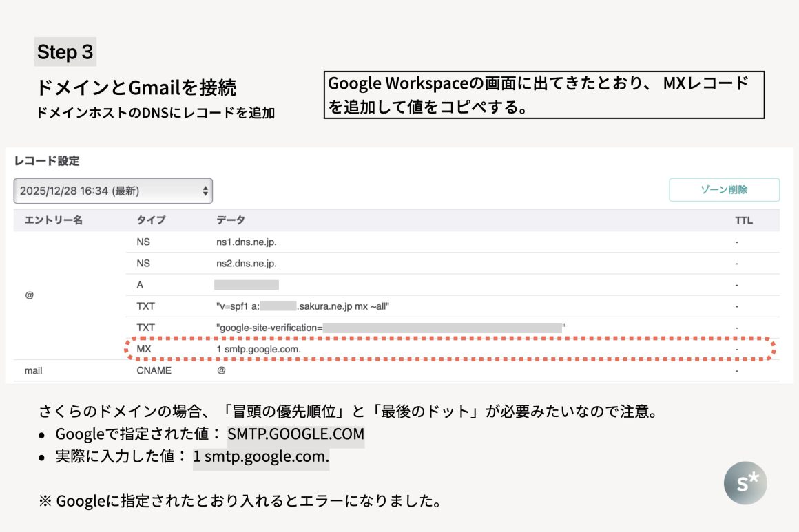
Task: Click the Step 3 label
Action: click(65, 52)
